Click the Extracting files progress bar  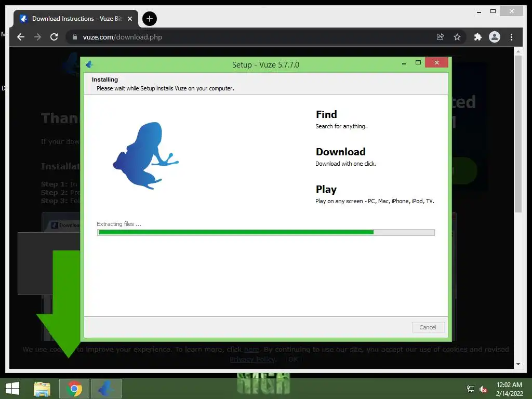click(265, 232)
